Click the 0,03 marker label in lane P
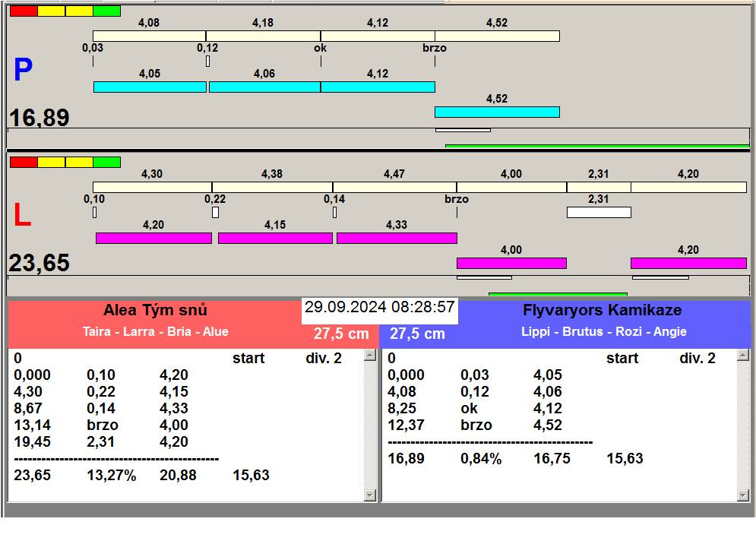This screenshot has width=756, height=544. [x=93, y=48]
